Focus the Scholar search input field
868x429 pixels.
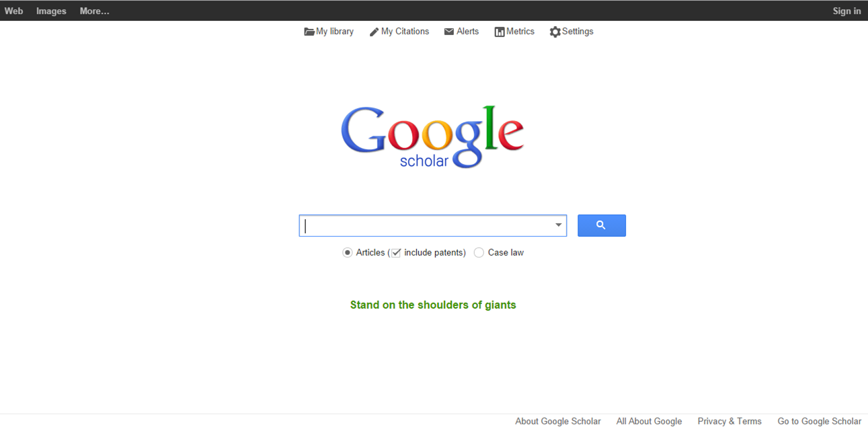[x=426, y=225]
